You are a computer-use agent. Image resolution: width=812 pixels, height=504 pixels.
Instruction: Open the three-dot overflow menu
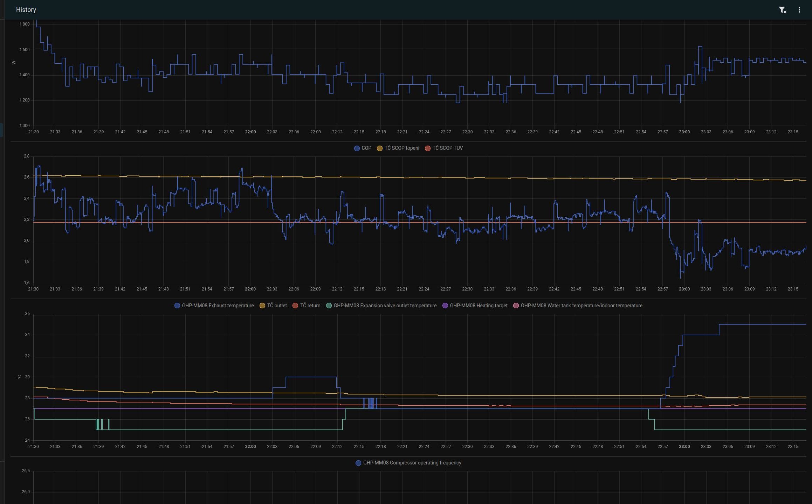pos(799,10)
